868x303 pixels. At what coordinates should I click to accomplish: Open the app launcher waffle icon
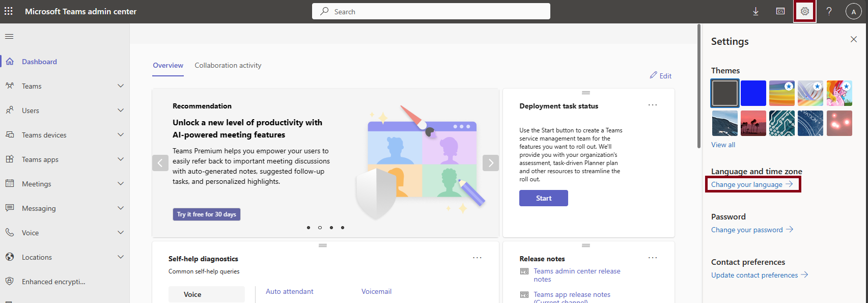coord(9,11)
